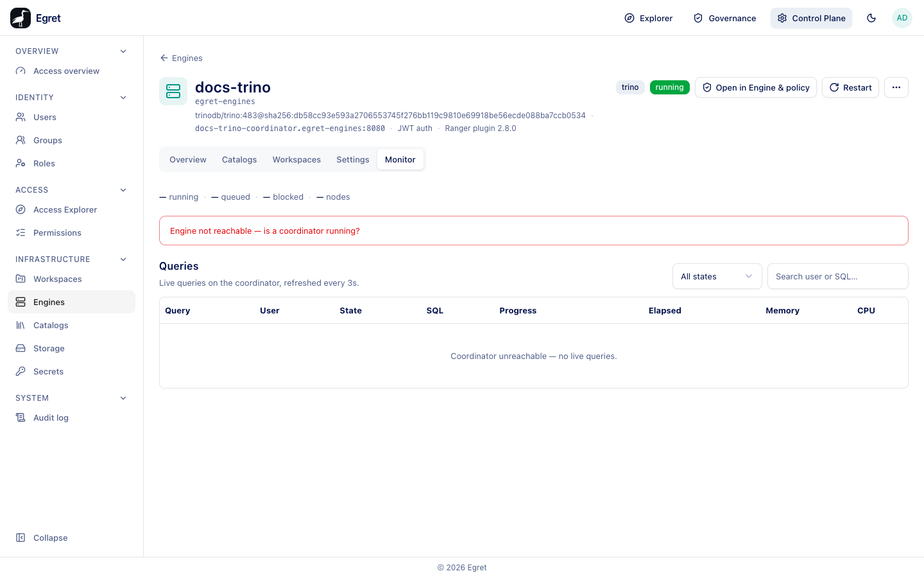This screenshot has width=924, height=578.
Task: Click the green running status badge
Action: pos(670,87)
